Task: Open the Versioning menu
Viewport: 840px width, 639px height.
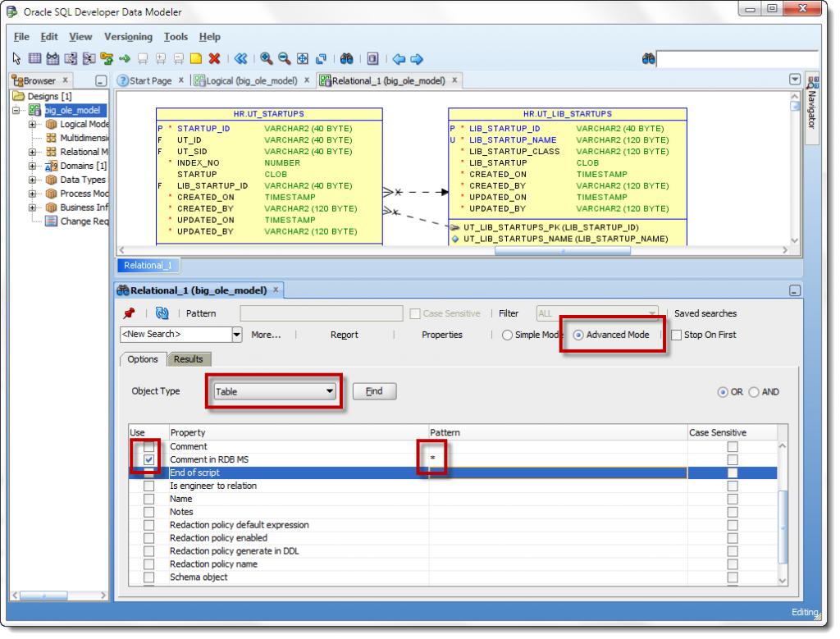Action: click(x=128, y=37)
